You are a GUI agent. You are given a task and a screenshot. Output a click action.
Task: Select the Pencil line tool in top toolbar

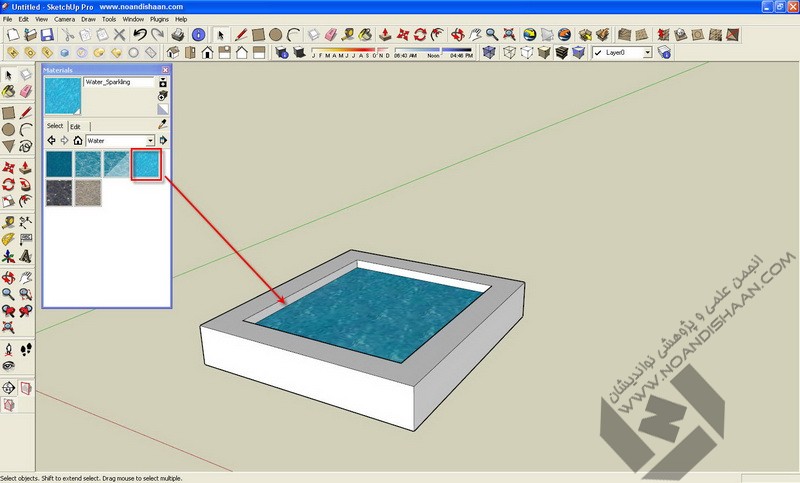click(240, 34)
